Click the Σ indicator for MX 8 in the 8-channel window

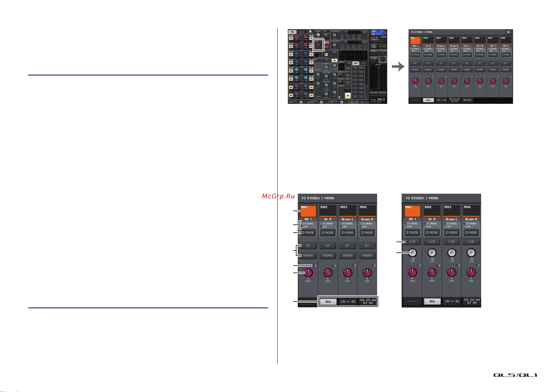(510, 76)
